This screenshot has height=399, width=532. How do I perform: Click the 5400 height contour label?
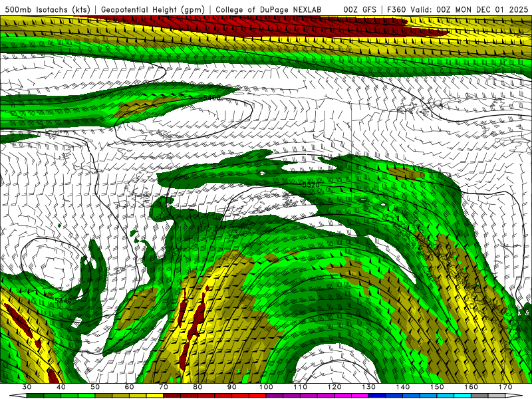tap(211, 98)
